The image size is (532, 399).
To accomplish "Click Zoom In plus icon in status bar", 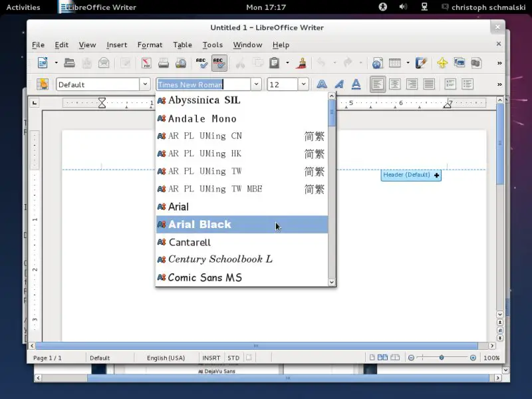I will click(x=473, y=358).
